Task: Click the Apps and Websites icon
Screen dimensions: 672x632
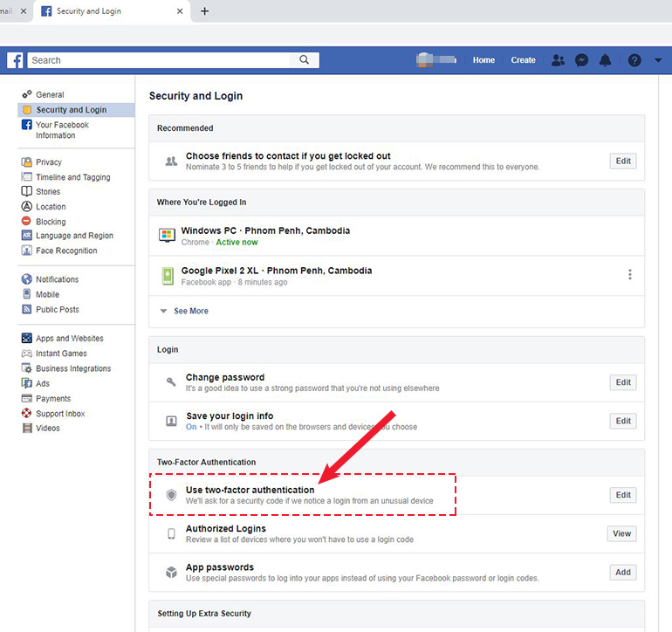Action: (26, 338)
